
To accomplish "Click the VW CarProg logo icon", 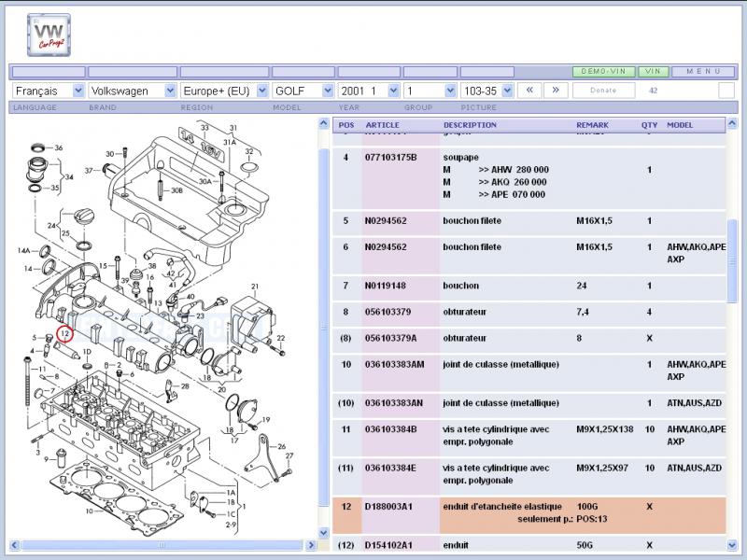I will pyautogui.click(x=49, y=35).
